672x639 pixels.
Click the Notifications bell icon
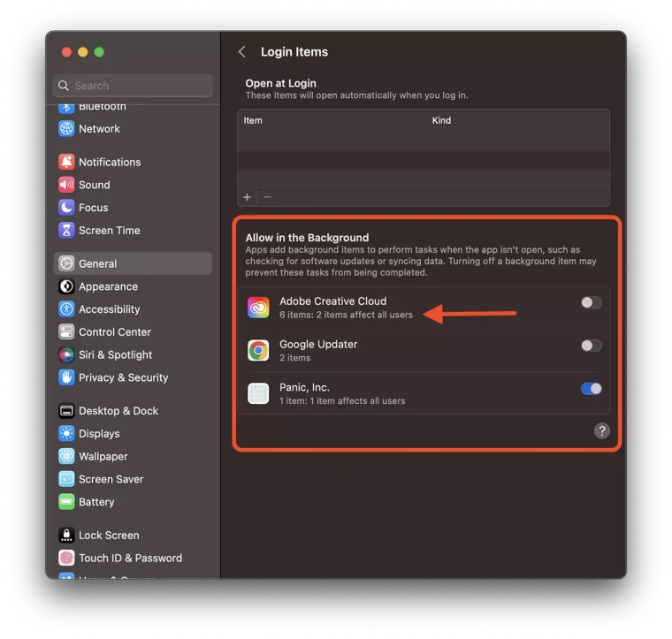click(66, 162)
